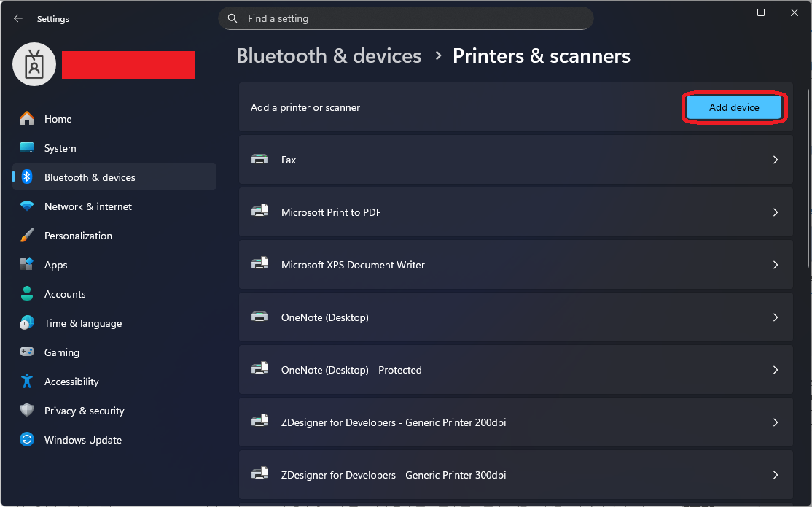Select the System monitor icon
This screenshot has width=812, height=507.
click(27, 148)
